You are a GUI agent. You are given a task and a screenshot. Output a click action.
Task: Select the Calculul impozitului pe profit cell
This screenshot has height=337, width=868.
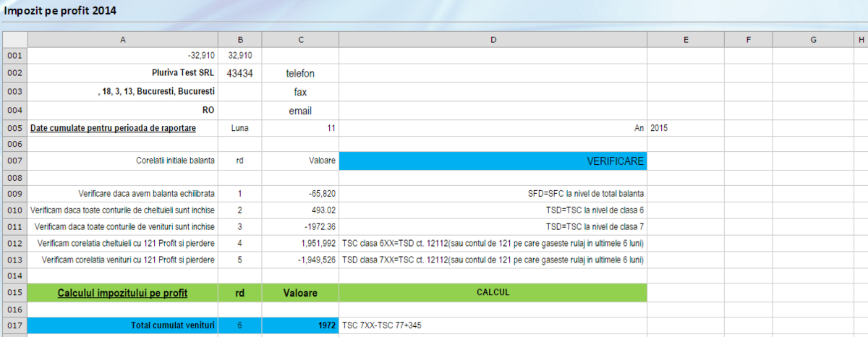tap(122, 293)
